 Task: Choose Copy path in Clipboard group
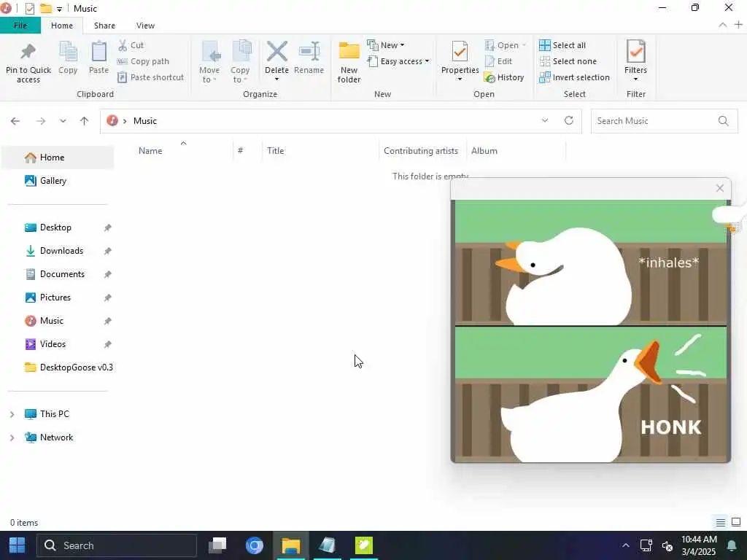tap(143, 61)
